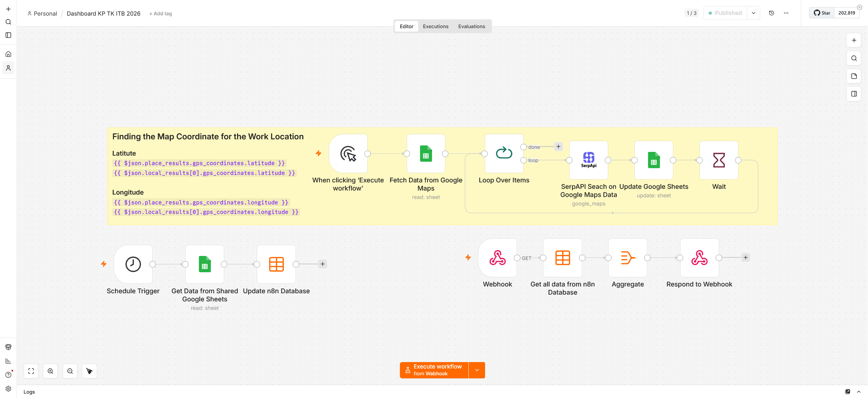Toggle the left sidebar panel icon
Viewport: 868px width, 398px height.
(x=8, y=35)
